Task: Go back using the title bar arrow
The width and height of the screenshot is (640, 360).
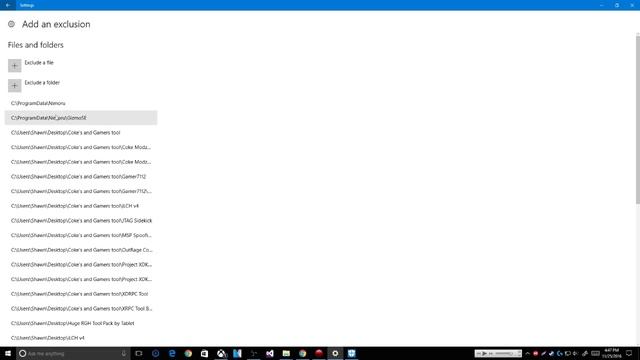Action: pyautogui.click(x=8, y=5)
